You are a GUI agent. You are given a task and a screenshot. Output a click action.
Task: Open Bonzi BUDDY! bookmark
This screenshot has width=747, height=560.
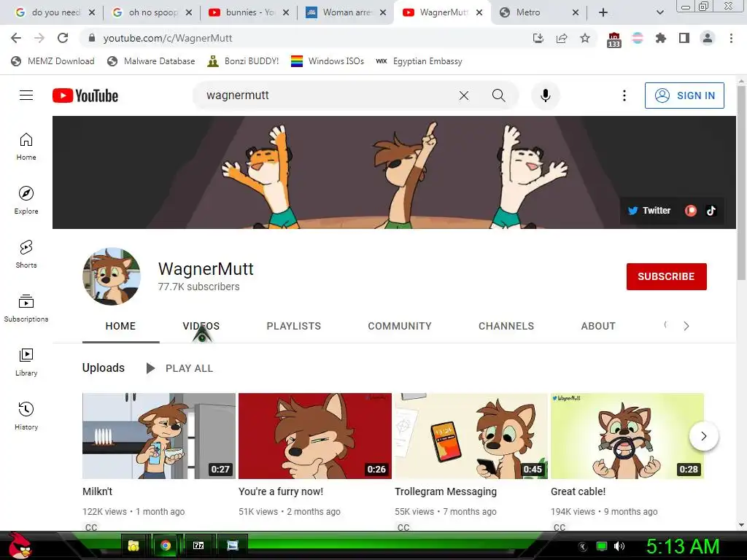(x=243, y=61)
